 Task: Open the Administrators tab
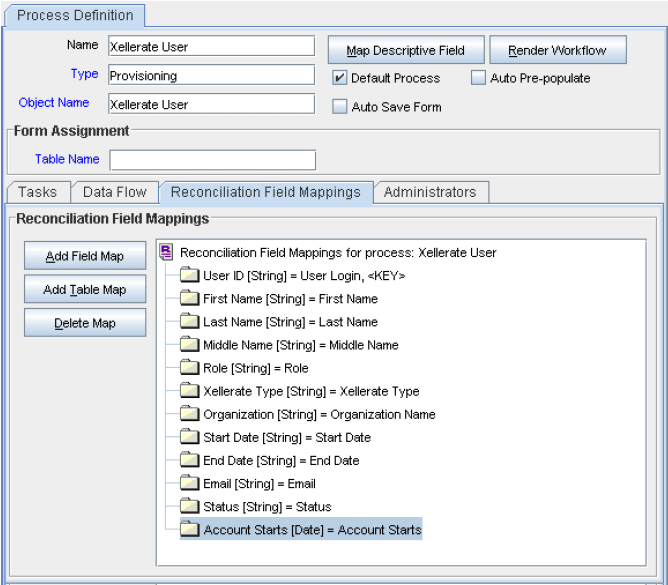click(430, 192)
